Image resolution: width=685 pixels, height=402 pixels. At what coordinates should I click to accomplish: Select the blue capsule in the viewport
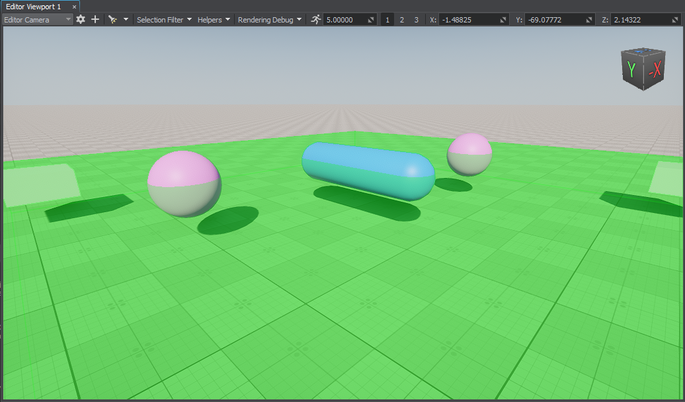[x=368, y=168]
